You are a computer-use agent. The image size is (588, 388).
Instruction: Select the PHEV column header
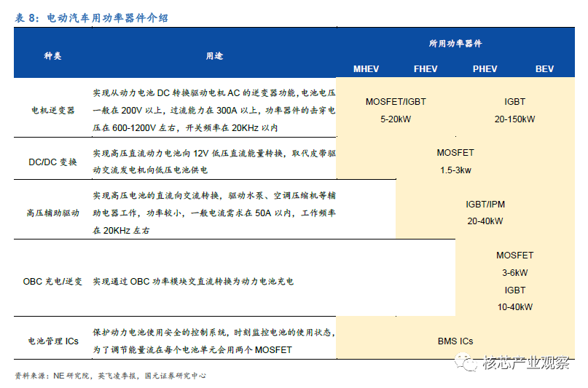coord(485,69)
